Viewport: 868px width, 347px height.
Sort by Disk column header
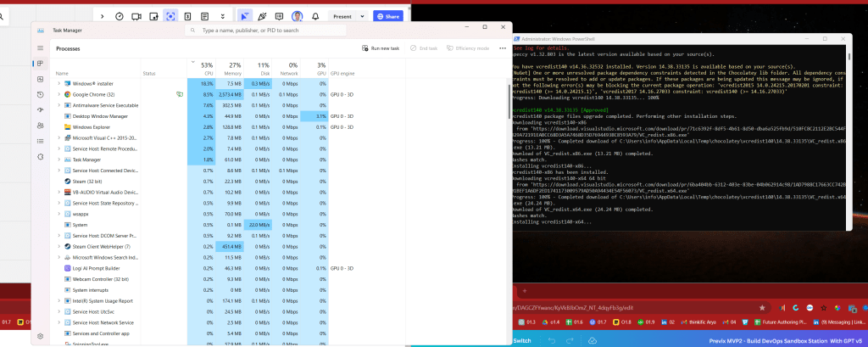click(x=258, y=68)
